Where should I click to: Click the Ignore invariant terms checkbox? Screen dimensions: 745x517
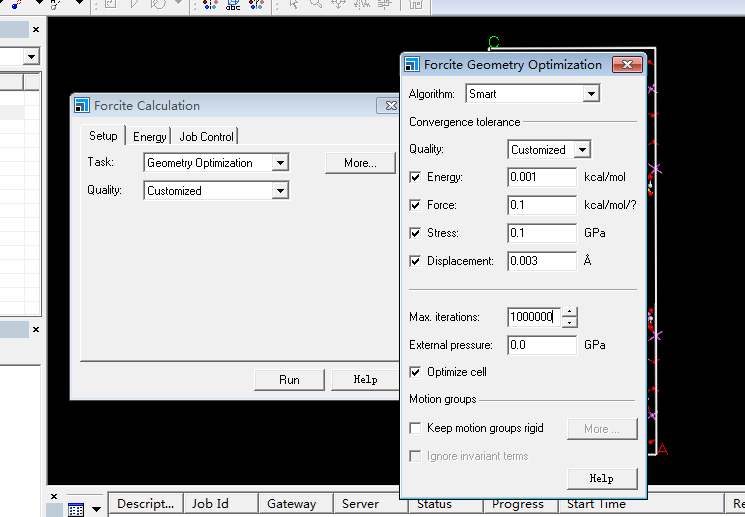pyautogui.click(x=415, y=456)
